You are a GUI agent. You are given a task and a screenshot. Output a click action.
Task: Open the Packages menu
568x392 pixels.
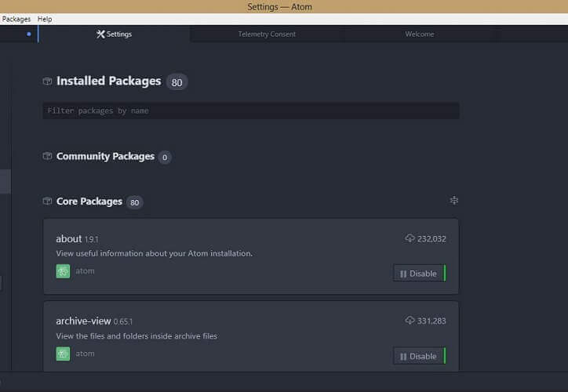tap(16, 19)
